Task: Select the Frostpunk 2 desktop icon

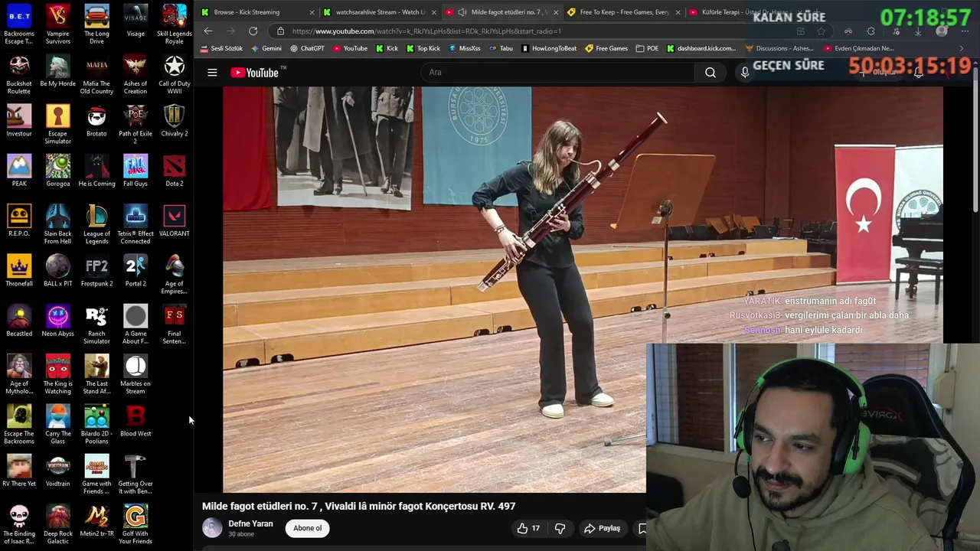Action: pyautogui.click(x=96, y=271)
